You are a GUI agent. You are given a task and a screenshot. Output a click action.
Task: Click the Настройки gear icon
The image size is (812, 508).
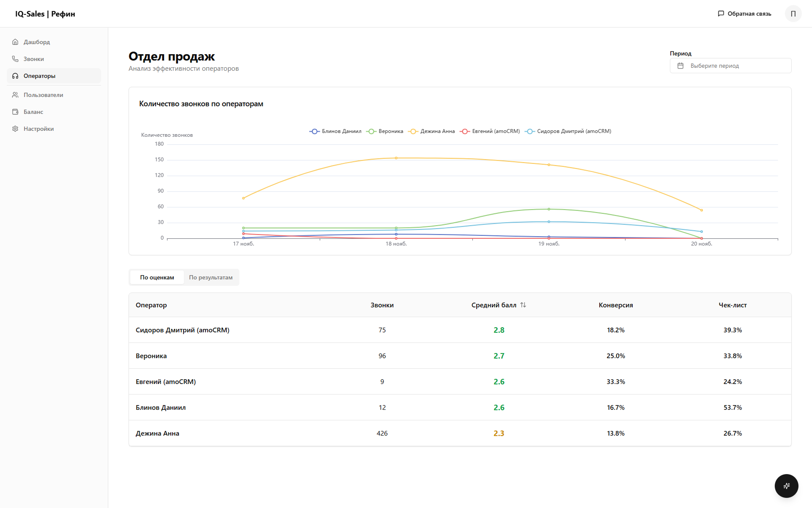coord(15,129)
